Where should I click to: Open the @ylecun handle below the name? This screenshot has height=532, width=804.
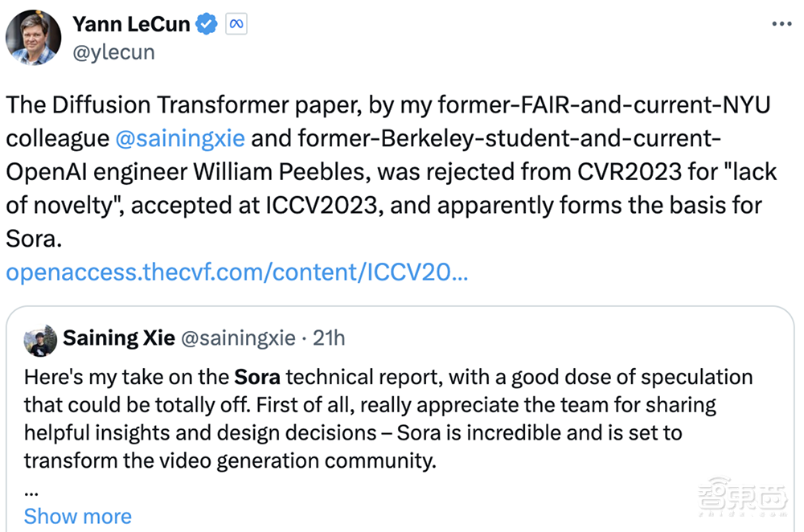pyautogui.click(x=113, y=52)
